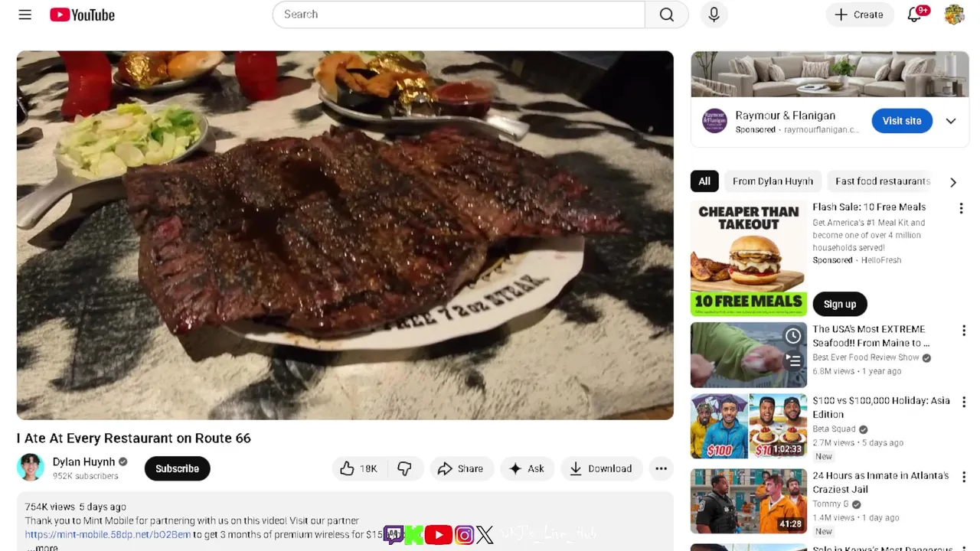Add EXTREME Seafood video to Watch Later
Image resolution: width=980 pixels, height=551 pixels.
pos(793,336)
